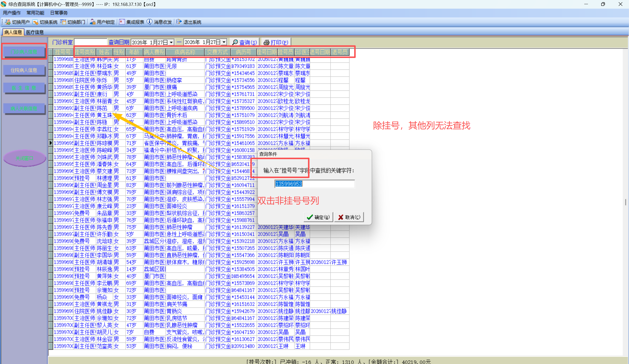Expand the end query date dropdown
This screenshot has height=364, width=629.
[224, 42]
